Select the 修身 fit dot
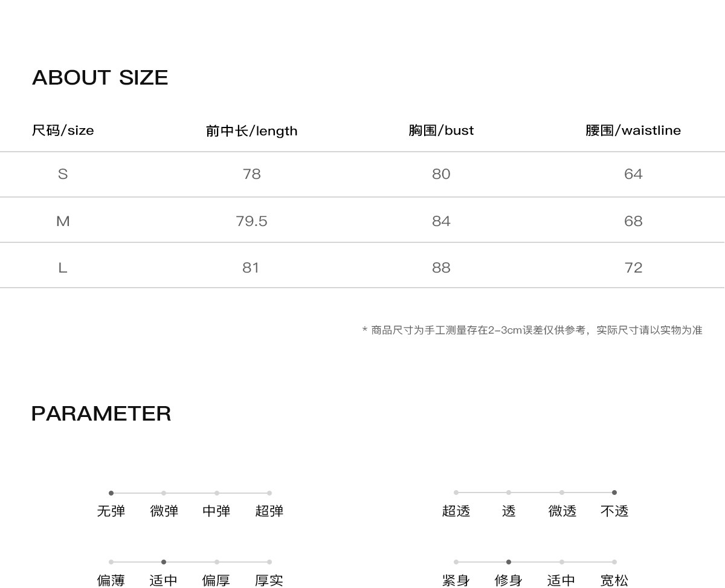Viewport: 725px width, 588px height. click(509, 562)
